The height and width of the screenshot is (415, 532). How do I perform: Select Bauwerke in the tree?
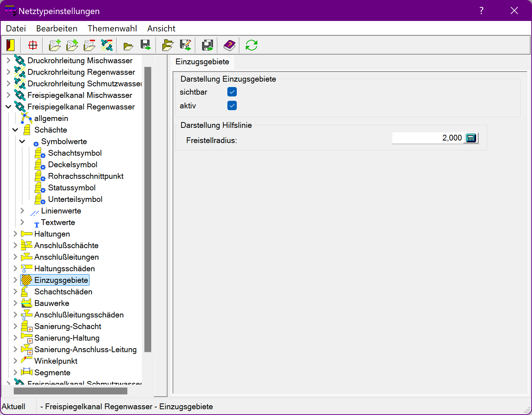(x=52, y=303)
